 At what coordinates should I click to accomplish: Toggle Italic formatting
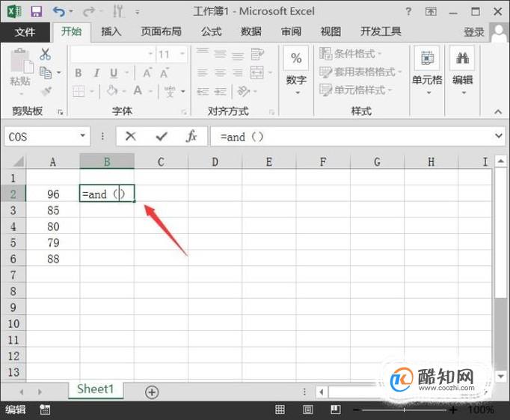[x=96, y=72]
